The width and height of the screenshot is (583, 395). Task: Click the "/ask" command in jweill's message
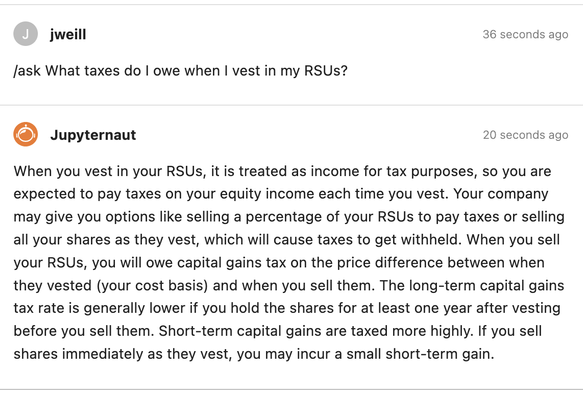(x=27, y=71)
